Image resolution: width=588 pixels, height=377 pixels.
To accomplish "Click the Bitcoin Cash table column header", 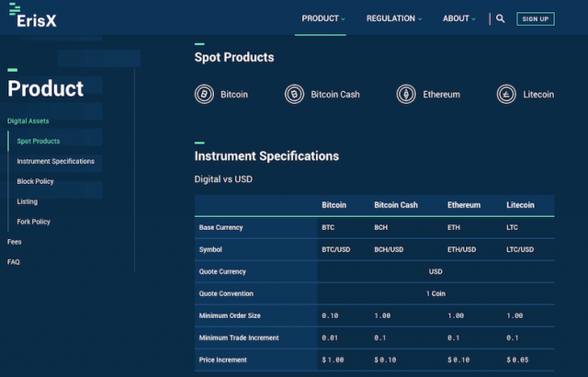I will (x=396, y=205).
